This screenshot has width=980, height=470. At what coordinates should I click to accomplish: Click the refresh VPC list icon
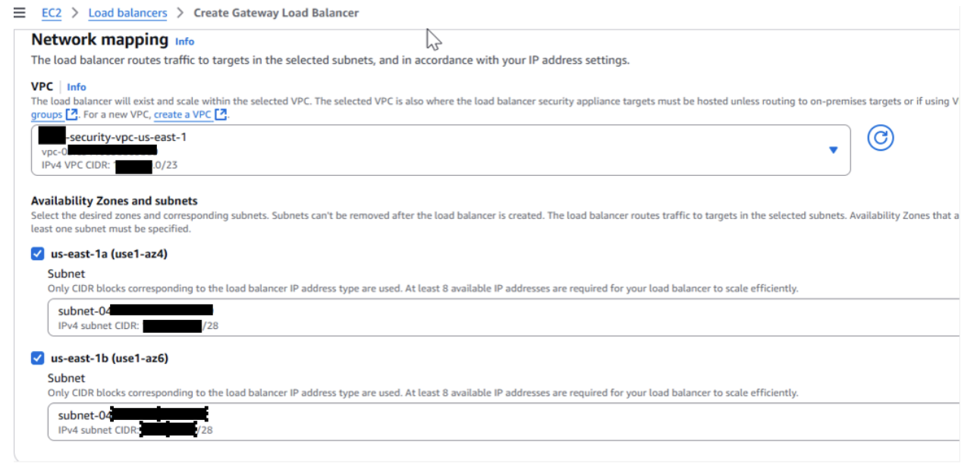coord(880,138)
